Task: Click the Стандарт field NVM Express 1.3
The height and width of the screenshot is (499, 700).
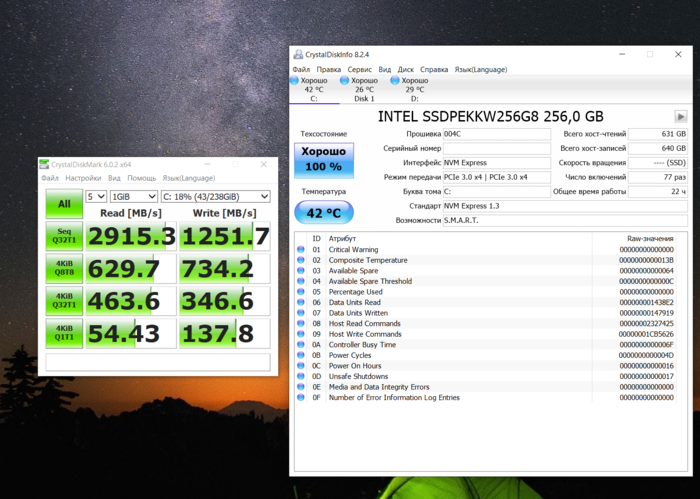Action: [565, 206]
